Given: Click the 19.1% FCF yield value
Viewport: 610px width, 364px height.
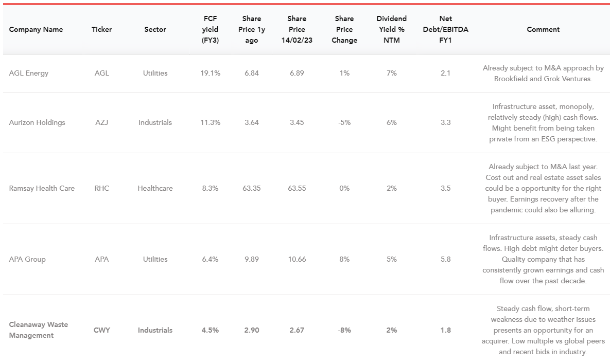Looking at the screenshot, I should (x=210, y=73).
